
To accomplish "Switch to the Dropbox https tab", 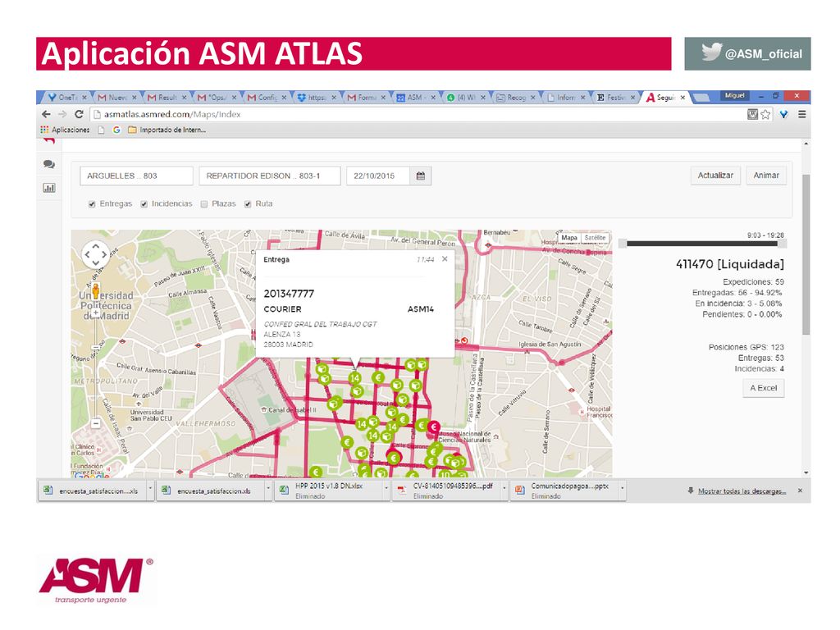I will click(x=316, y=98).
